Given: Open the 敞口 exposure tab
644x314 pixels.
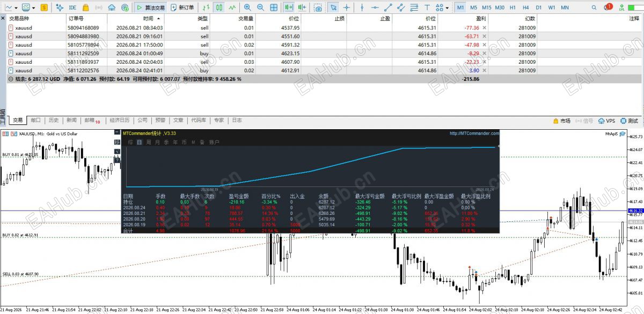Looking at the screenshot, I should [x=35, y=121].
